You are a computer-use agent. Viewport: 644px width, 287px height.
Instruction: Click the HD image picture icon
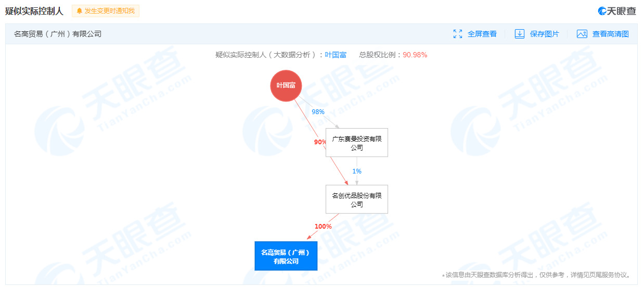pyautogui.click(x=582, y=34)
